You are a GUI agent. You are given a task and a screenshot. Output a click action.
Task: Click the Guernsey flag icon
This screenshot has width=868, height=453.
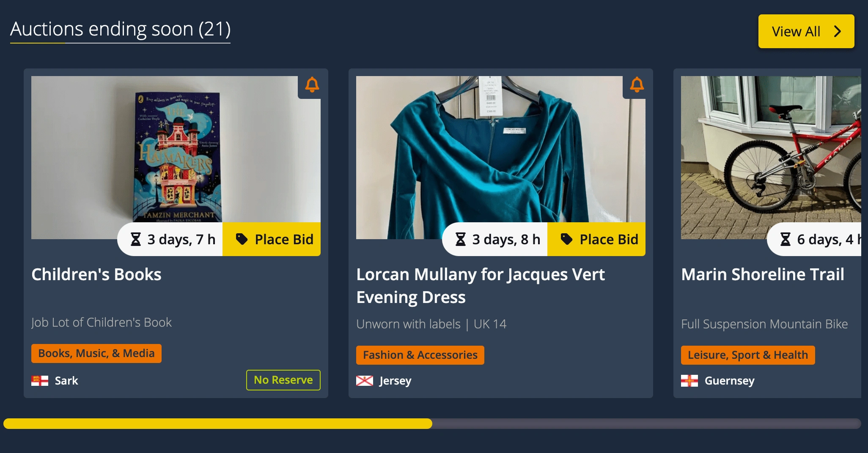tap(689, 381)
